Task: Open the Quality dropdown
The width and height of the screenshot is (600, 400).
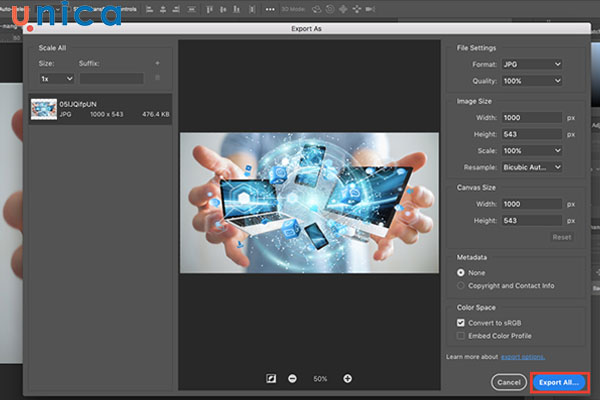Action: pyautogui.click(x=531, y=83)
